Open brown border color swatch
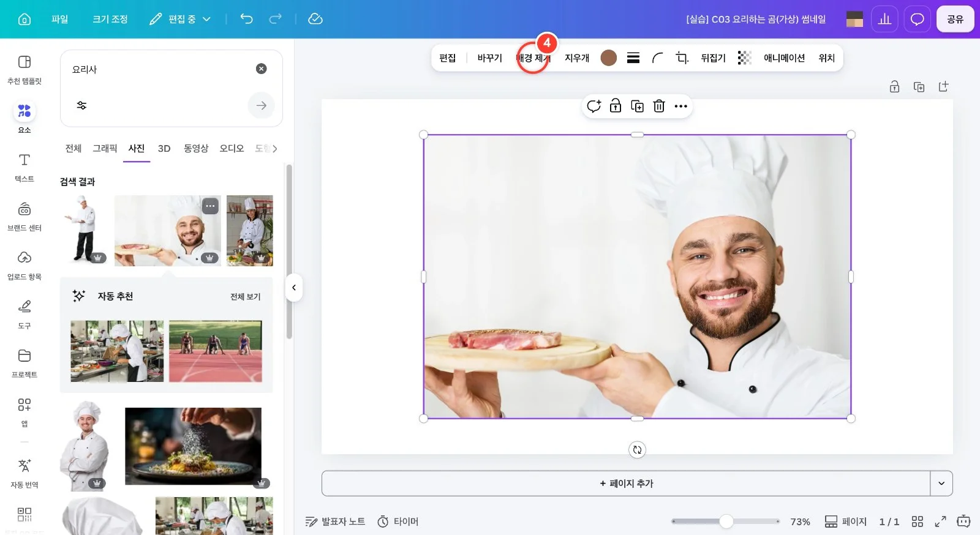980x535 pixels. (x=608, y=58)
